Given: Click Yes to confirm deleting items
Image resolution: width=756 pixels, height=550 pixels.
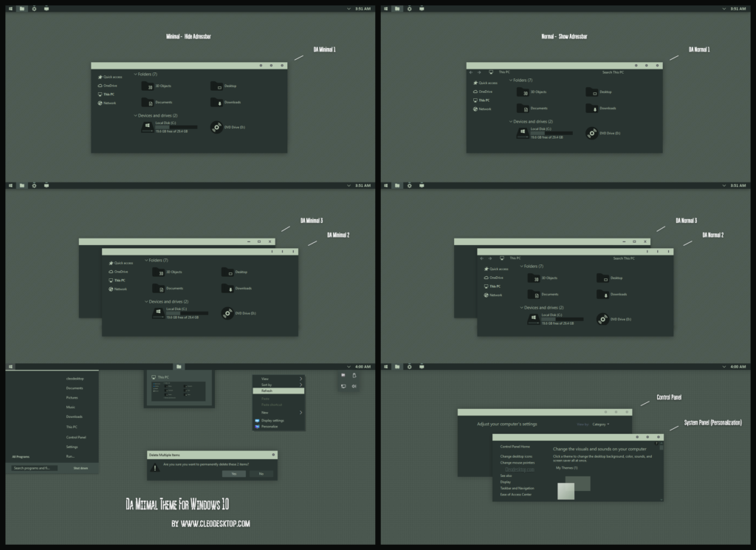Looking at the screenshot, I should click(x=235, y=473).
